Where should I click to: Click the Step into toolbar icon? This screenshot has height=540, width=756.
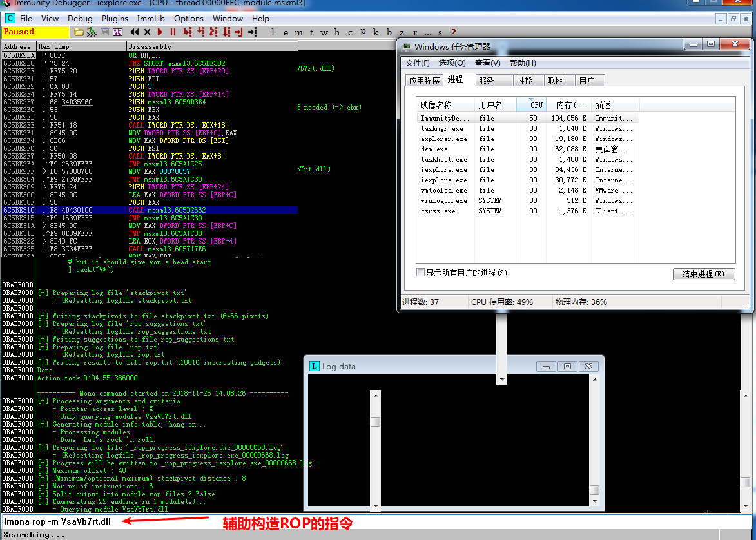pos(188,32)
